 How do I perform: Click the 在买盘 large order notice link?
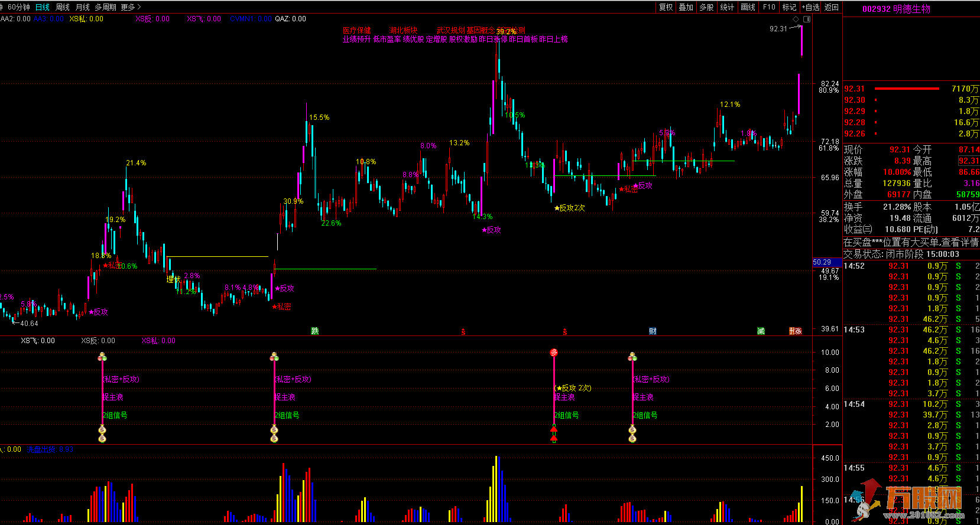911,243
